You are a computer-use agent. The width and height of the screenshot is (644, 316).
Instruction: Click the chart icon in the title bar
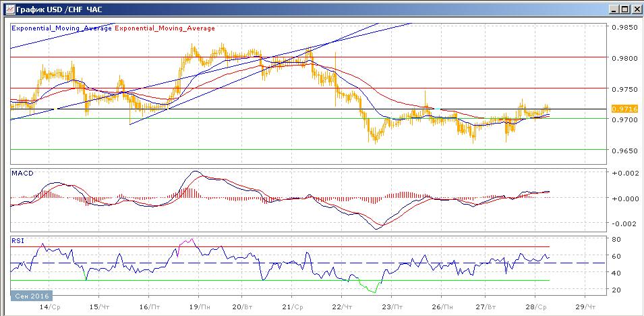coord(8,9)
